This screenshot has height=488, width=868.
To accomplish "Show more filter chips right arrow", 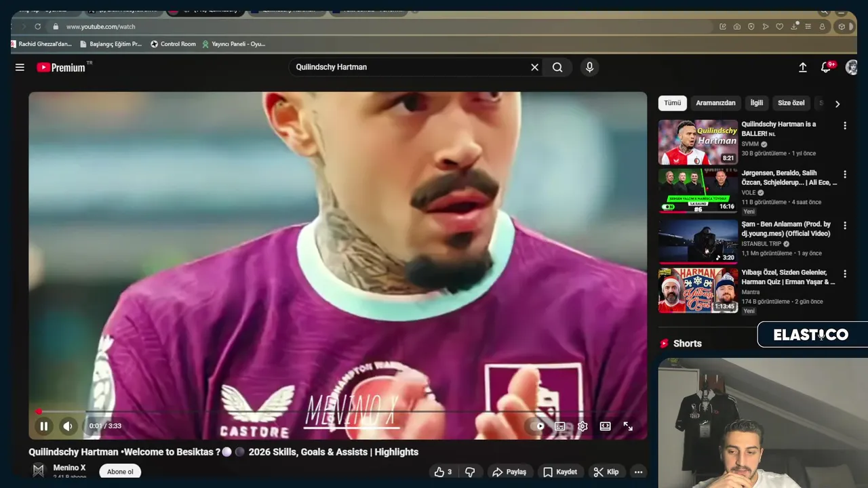I will [837, 104].
